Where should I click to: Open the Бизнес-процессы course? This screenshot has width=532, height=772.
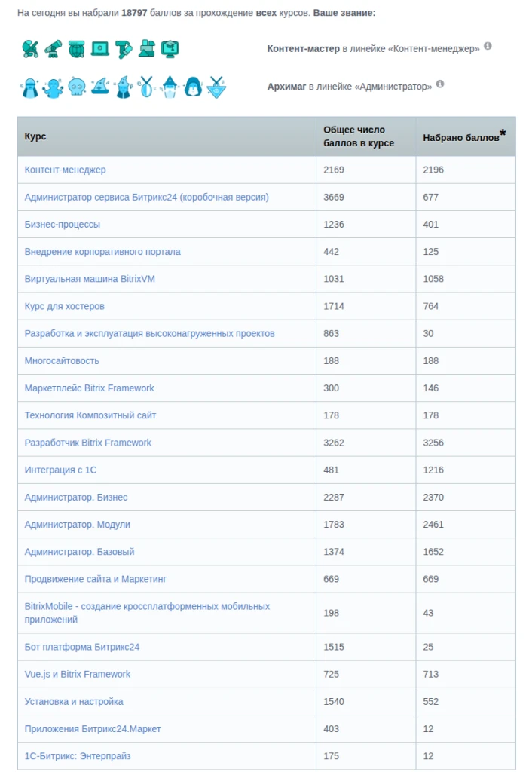pyautogui.click(x=62, y=225)
